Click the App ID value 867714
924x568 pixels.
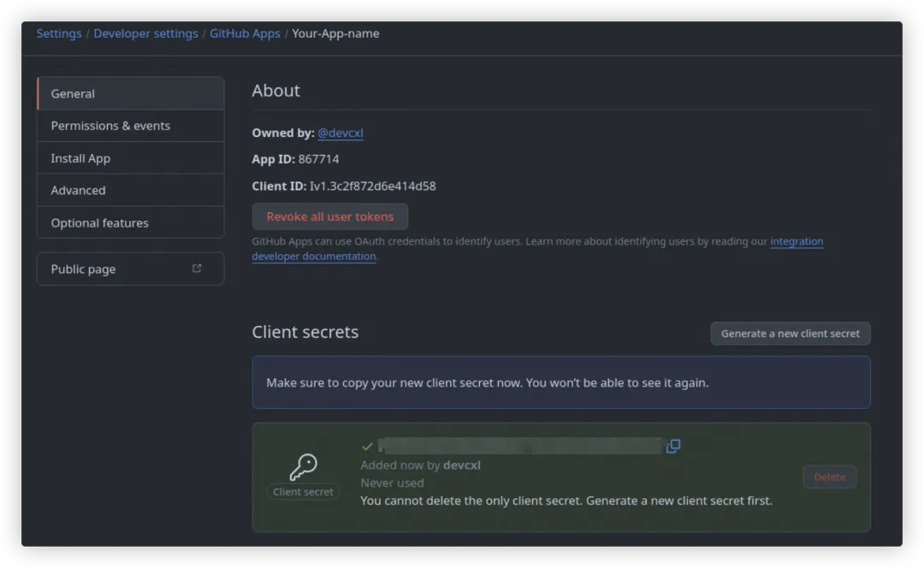[318, 159]
